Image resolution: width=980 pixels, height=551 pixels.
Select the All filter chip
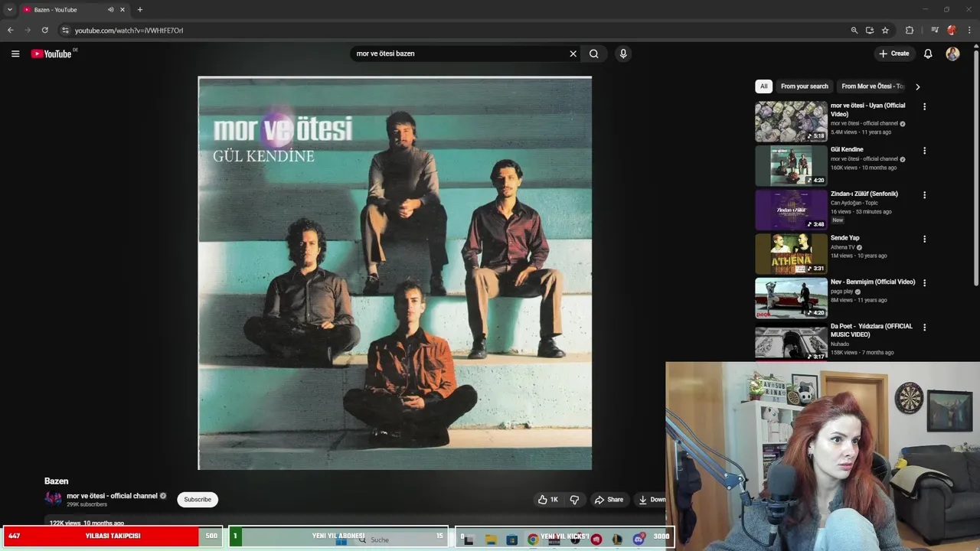click(x=763, y=86)
